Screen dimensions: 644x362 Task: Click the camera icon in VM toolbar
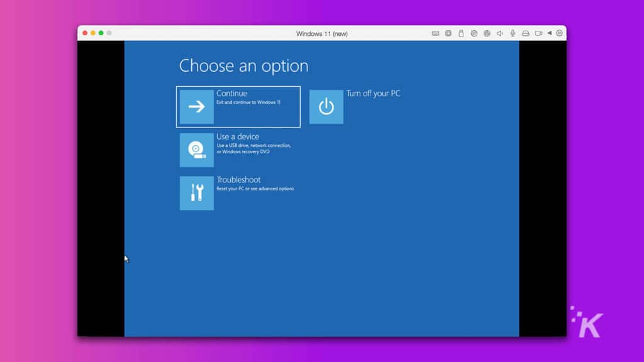click(x=538, y=34)
